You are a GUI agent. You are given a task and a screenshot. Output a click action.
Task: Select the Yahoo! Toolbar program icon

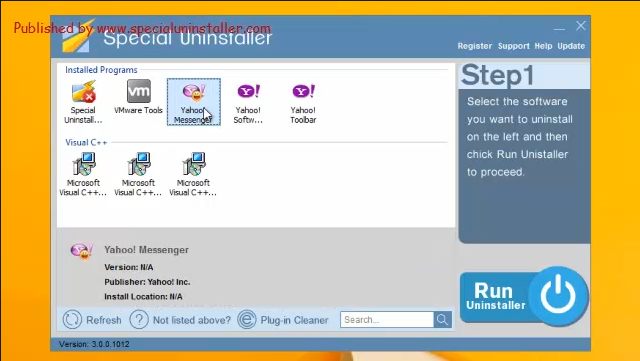[303, 102]
